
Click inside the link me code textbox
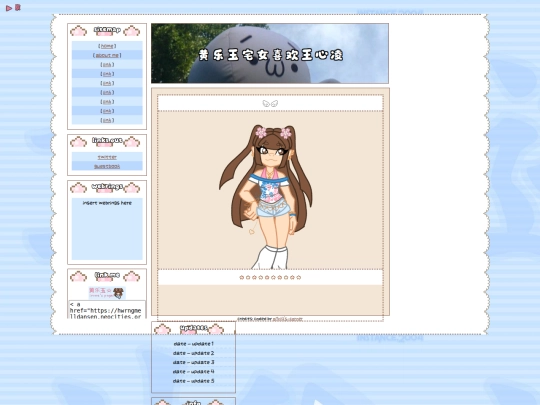[107, 310]
